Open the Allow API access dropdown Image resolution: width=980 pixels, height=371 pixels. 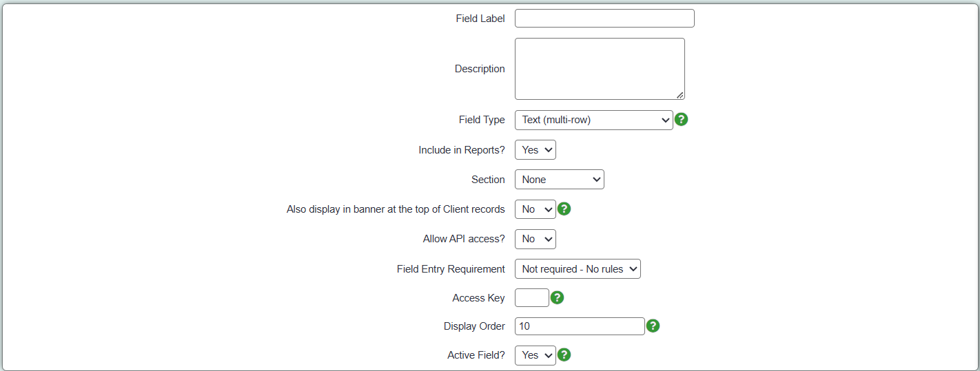[x=535, y=239]
